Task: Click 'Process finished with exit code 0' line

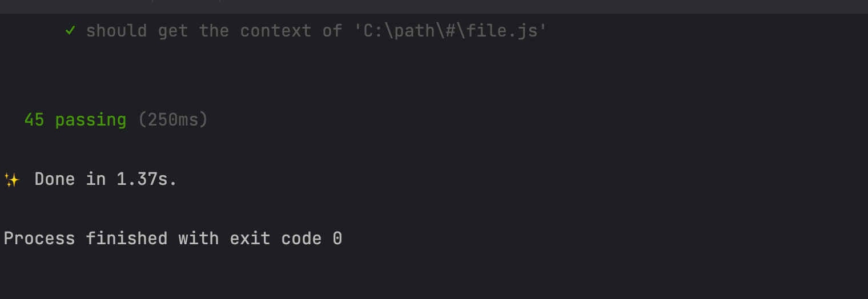Action: [172, 239]
